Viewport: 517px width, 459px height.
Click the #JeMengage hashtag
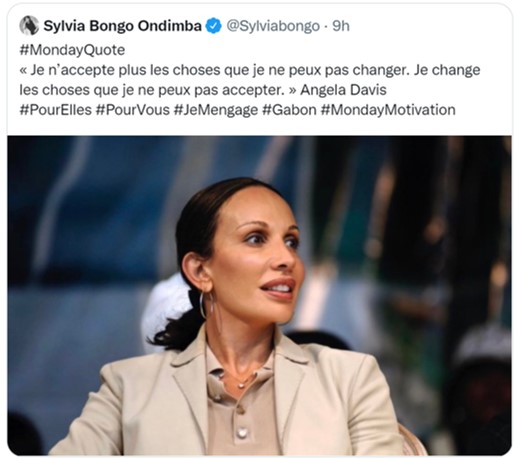[216, 110]
